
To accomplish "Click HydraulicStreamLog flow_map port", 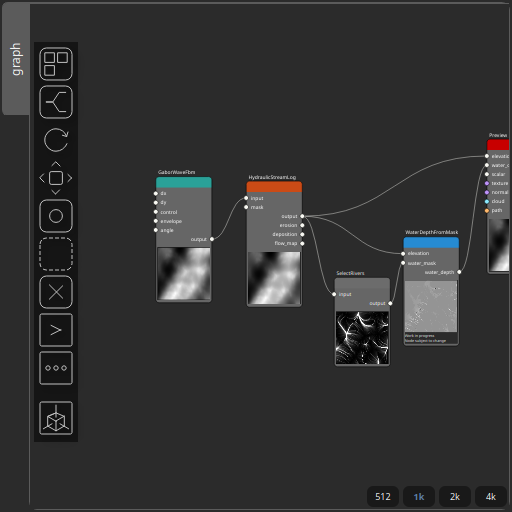I will [302, 243].
